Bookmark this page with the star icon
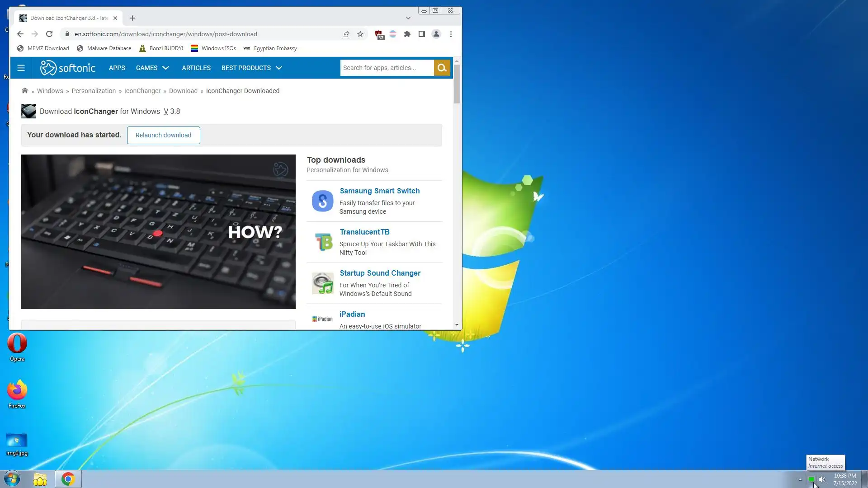Viewport: 868px width, 488px height. (x=360, y=34)
